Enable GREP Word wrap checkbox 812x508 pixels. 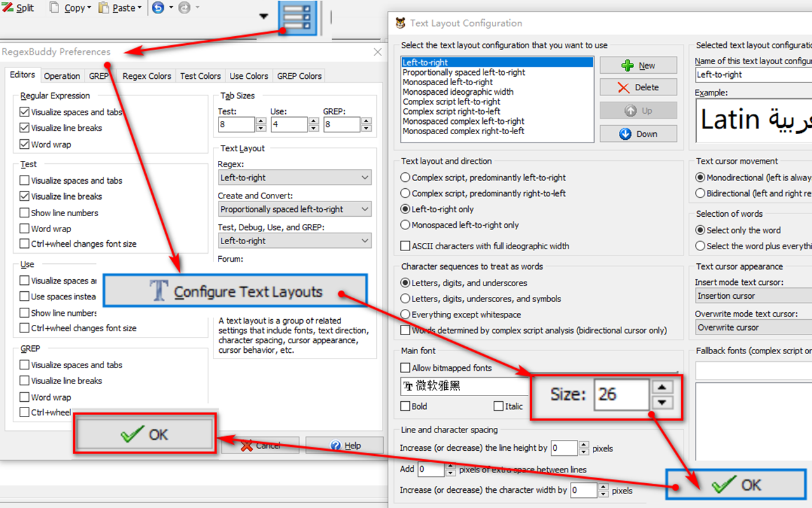(x=24, y=397)
